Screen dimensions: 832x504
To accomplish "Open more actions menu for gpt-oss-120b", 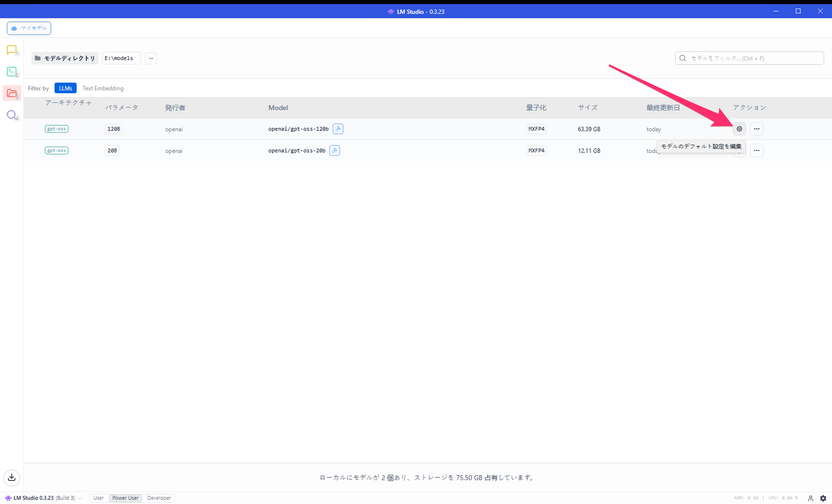I will (x=756, y=129).
